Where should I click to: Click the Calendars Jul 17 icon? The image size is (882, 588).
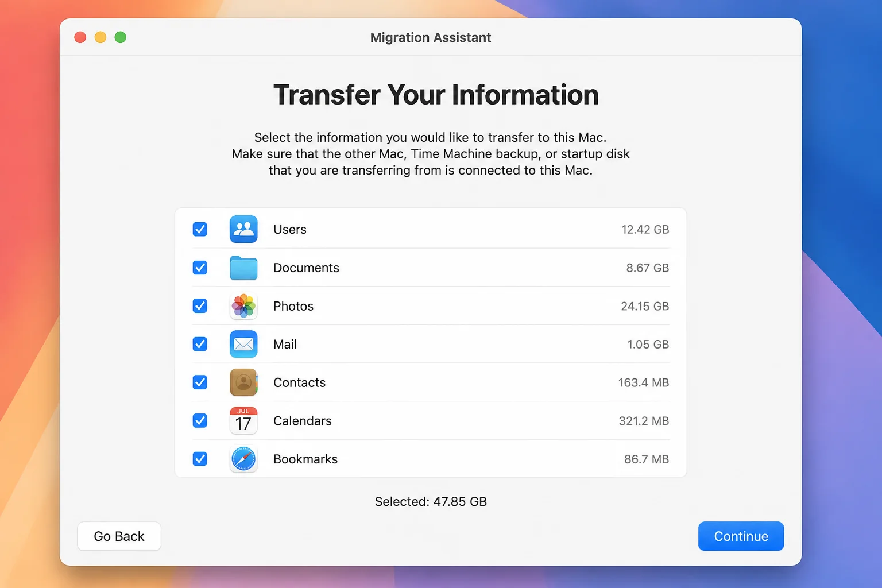tap(243, 421)
